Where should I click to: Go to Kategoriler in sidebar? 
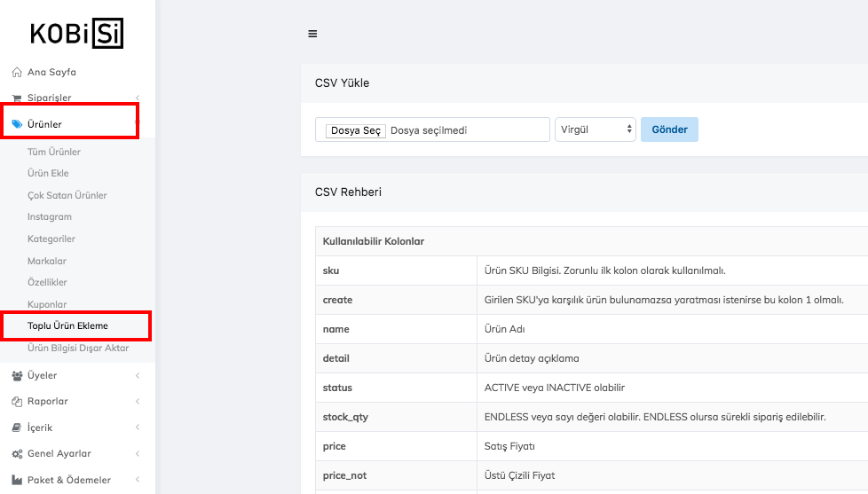tap(51, 239)
